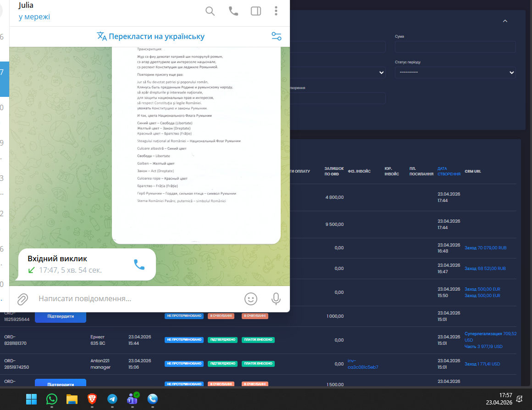The height and width of the screenshot is (410, 532).
Task: Click Підтвердити for ORD-1625925644
Action: [x=61, y=316]
